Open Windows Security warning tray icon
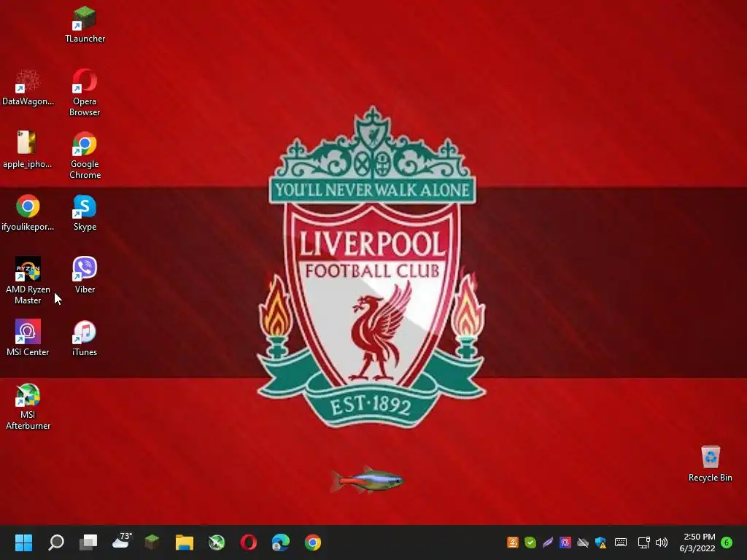The width and height of the screenshot is (747, 560). pyautogui.click(x=601, y=542)
